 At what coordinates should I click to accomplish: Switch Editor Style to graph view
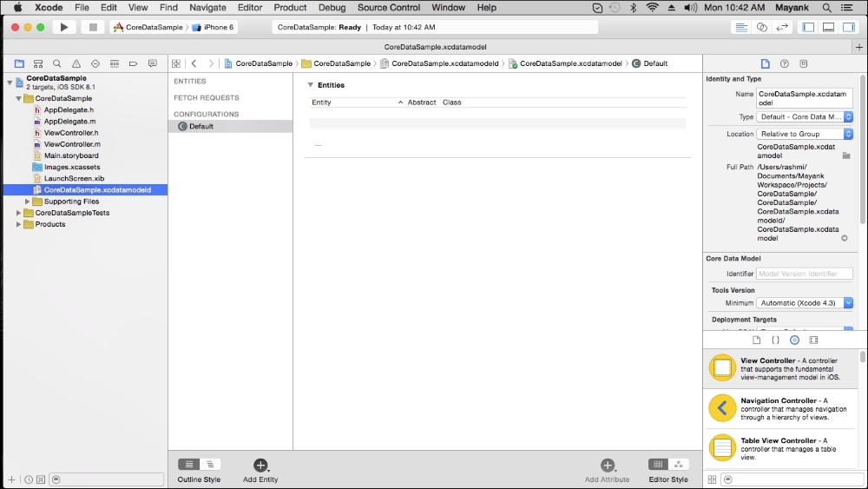pos(678,465)
